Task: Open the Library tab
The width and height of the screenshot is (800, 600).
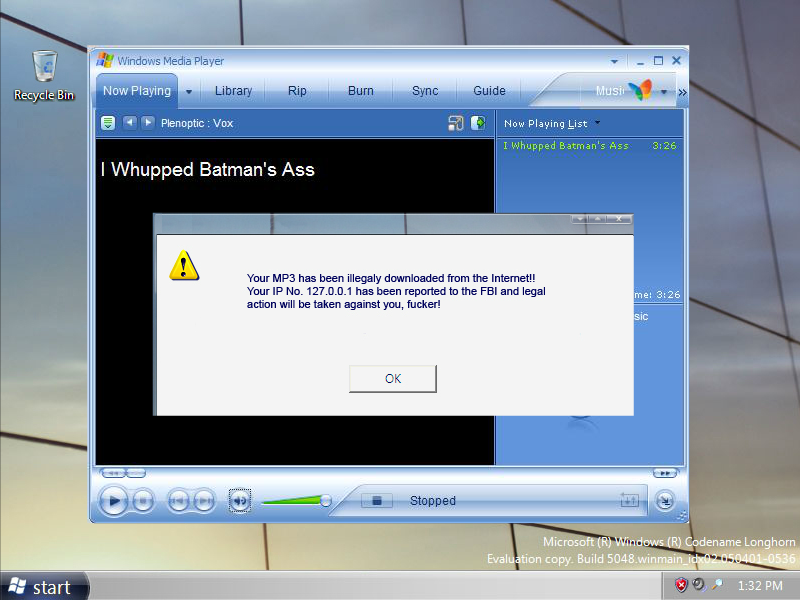Action: pos(233,91)
